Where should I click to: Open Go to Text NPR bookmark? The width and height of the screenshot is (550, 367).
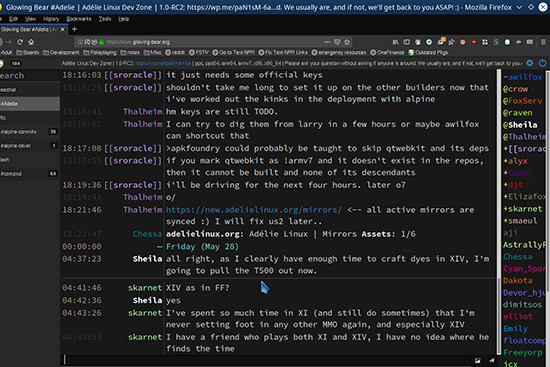pyautogui.click(x=233, y=53)
